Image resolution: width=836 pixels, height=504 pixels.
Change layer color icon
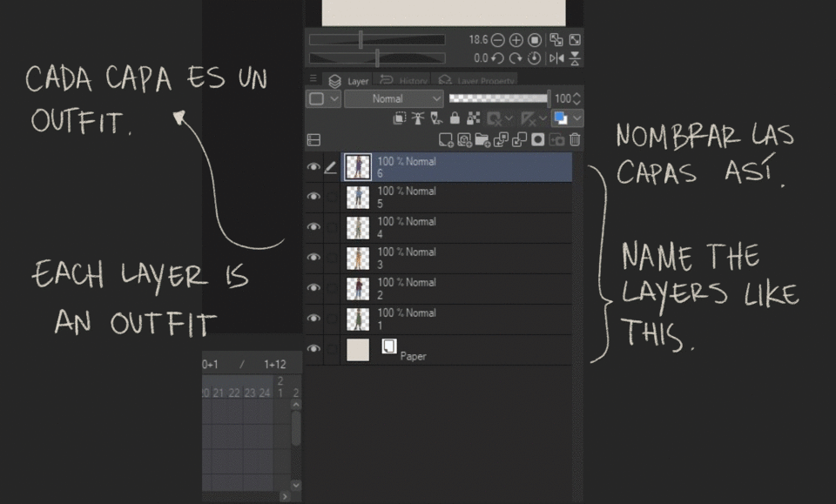(561, 118)
